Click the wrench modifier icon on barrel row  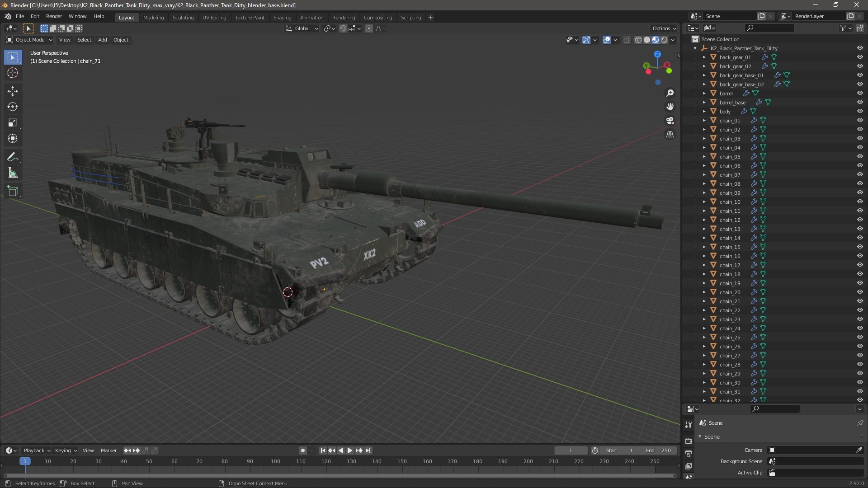click(x=746, y=94)
